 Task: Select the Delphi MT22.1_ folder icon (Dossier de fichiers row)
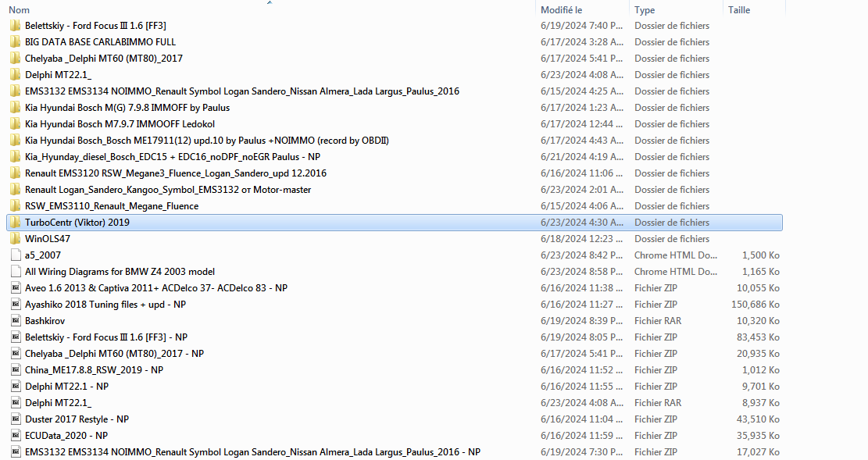click(x=16, y=75)
